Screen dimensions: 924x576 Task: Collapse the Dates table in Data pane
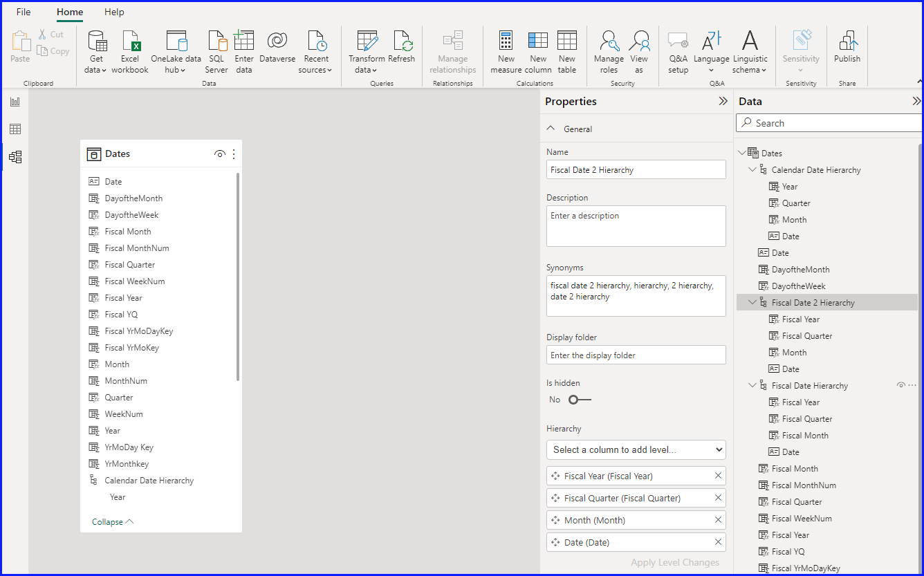click(742, 154)
